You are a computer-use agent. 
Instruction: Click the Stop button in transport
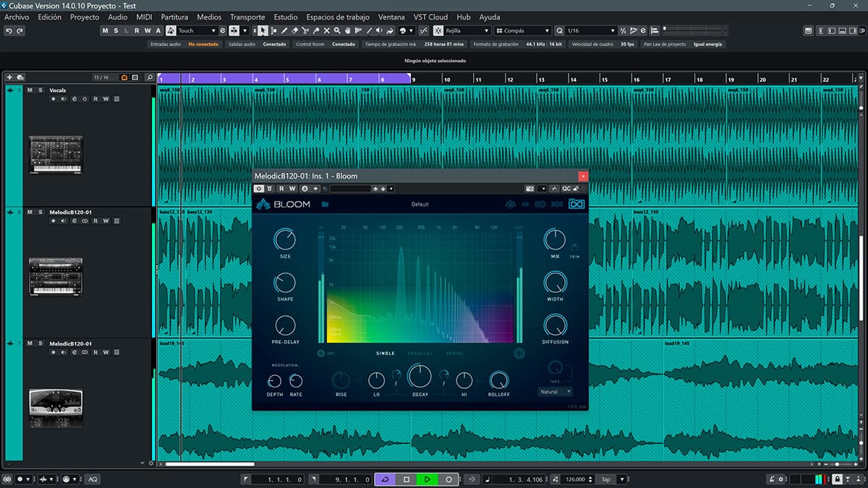[x=407, y=479]
